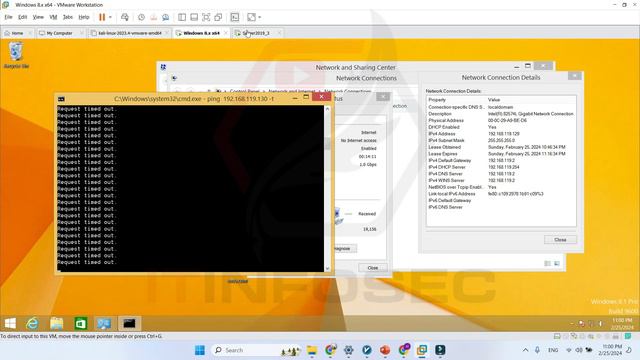Switch to Unity mode icon
This screenshot has height=360, width=640.
click(x=218, y=17)
